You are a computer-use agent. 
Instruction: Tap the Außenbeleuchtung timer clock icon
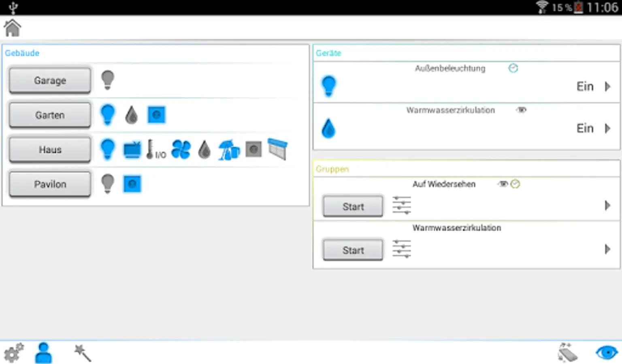click(x=513, y=68)
